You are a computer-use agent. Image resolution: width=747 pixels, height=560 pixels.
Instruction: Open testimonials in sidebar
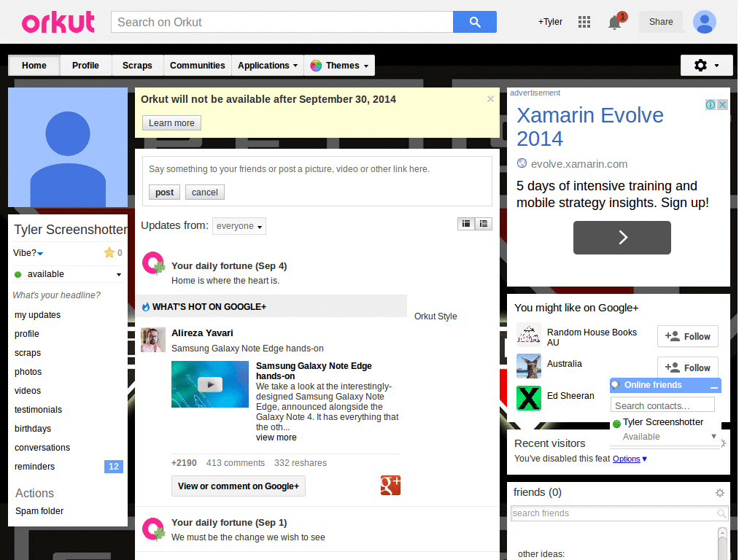click(38, 410)
